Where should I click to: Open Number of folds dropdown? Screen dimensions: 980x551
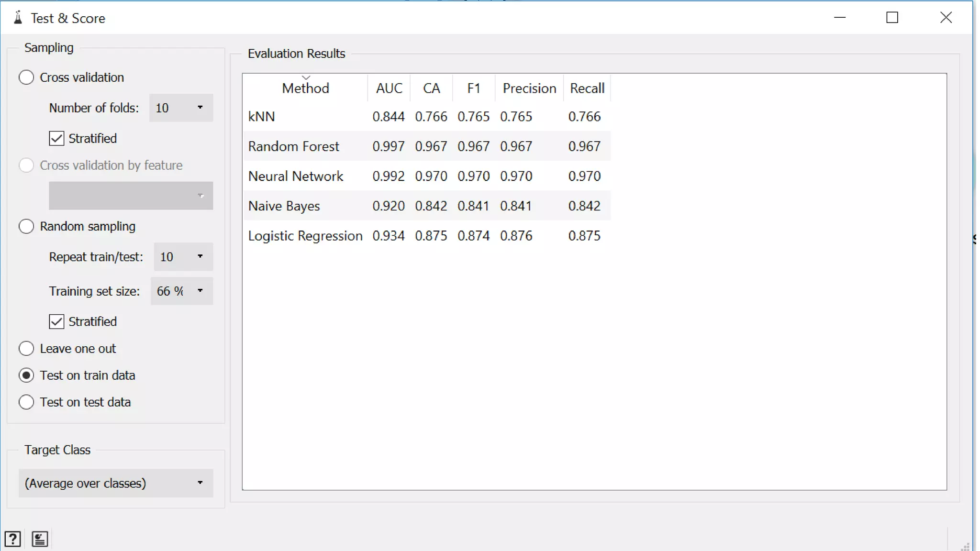click(x=181, y=108)
